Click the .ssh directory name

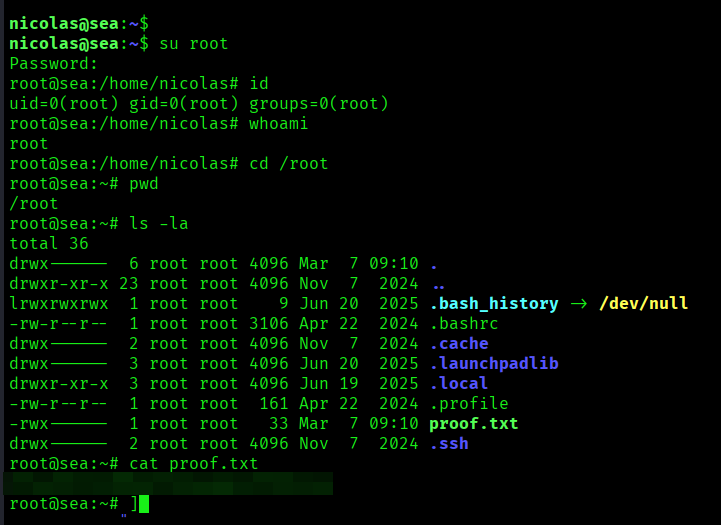[x=448, y=443]
